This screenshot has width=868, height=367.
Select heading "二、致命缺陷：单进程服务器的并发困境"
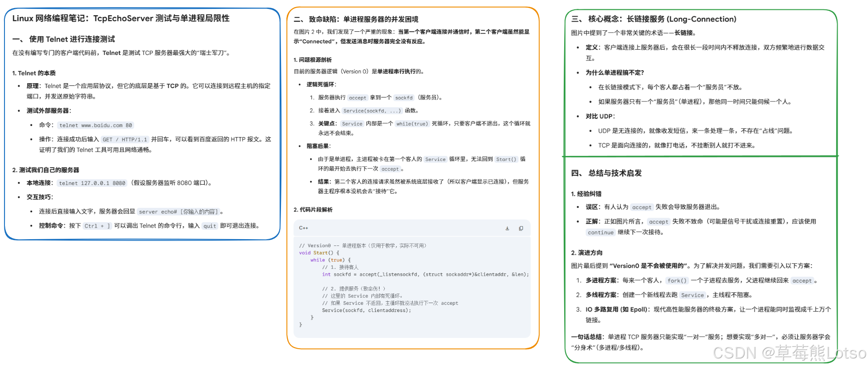(x=356, y=19)
